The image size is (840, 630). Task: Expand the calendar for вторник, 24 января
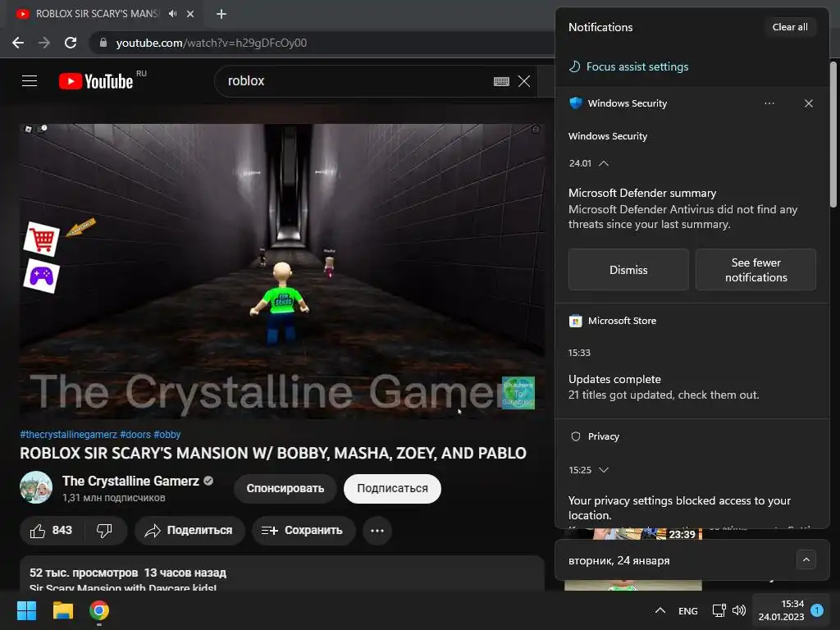click(806, 560)
